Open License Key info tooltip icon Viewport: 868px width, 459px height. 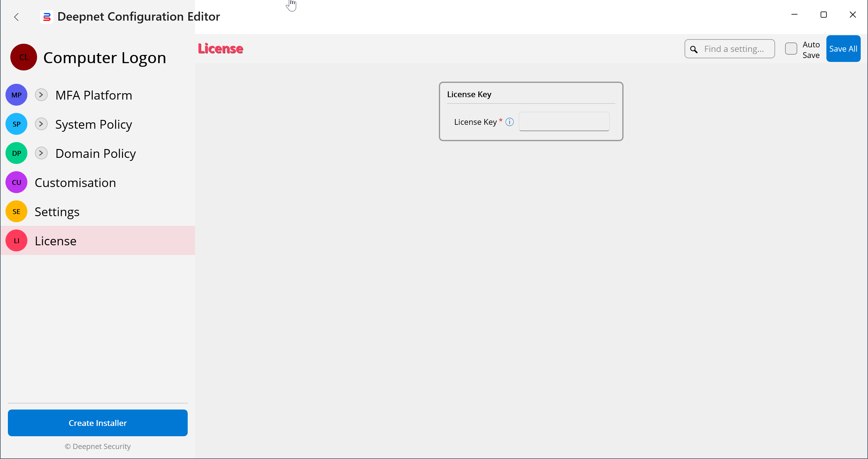[510, 122]
